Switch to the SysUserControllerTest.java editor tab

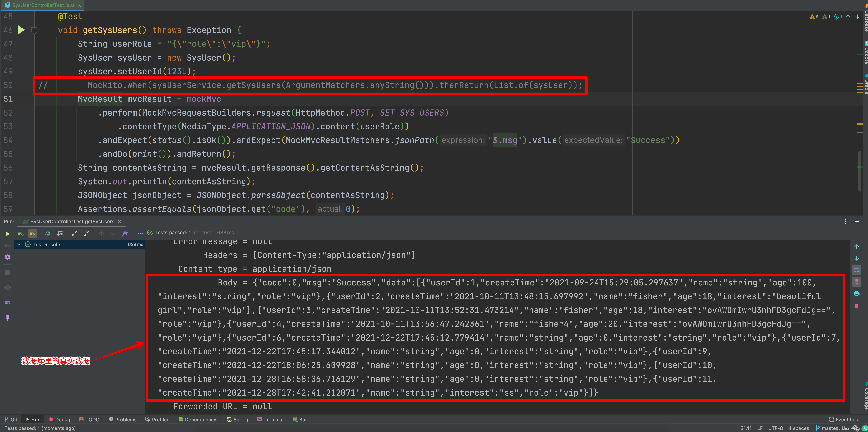(x=43, y=5)
